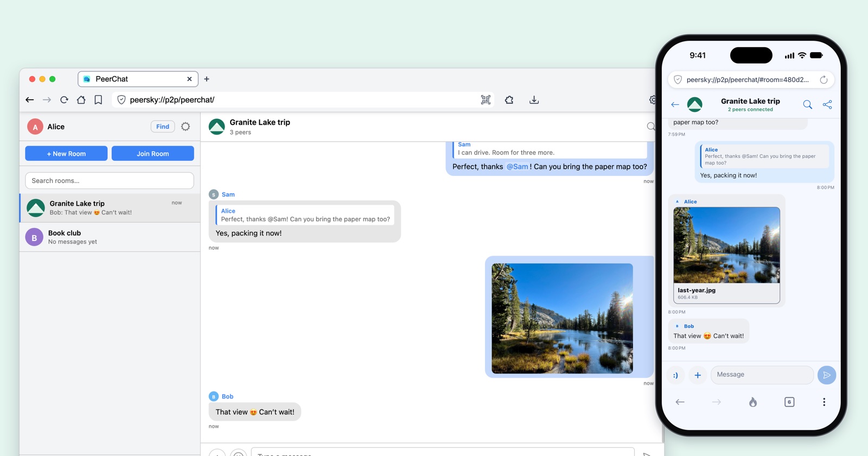Create a room with + New Room

tap(66, 154)
